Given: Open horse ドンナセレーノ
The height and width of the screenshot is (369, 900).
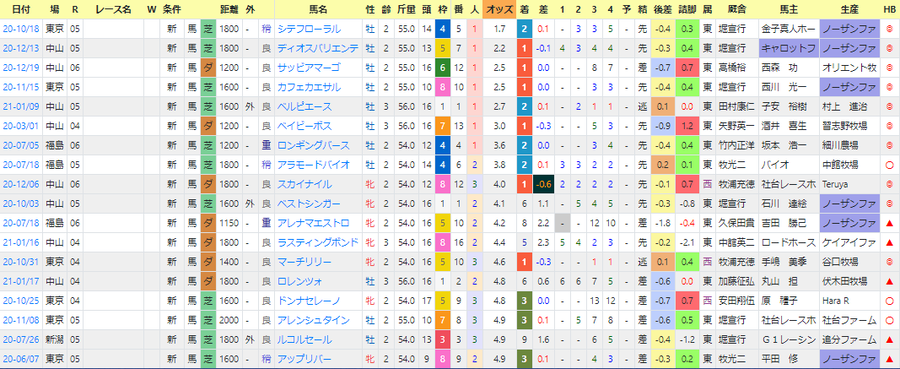Looking at the screenshot, I should (309, 301).
